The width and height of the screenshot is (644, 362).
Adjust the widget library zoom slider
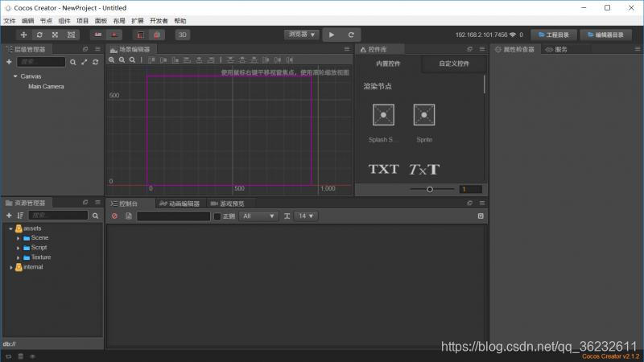pyautogui.click(x=430, y=189)
